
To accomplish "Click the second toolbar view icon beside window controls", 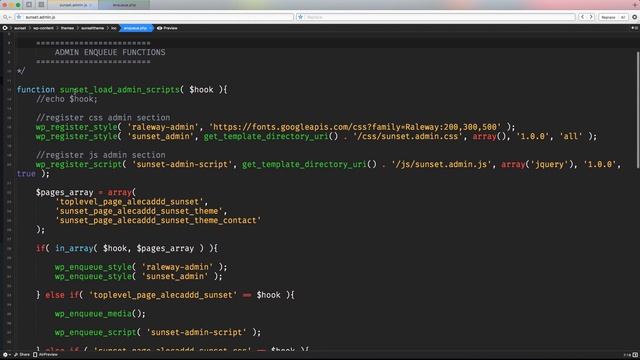I will pyautogui.click(x=41, y=5).
